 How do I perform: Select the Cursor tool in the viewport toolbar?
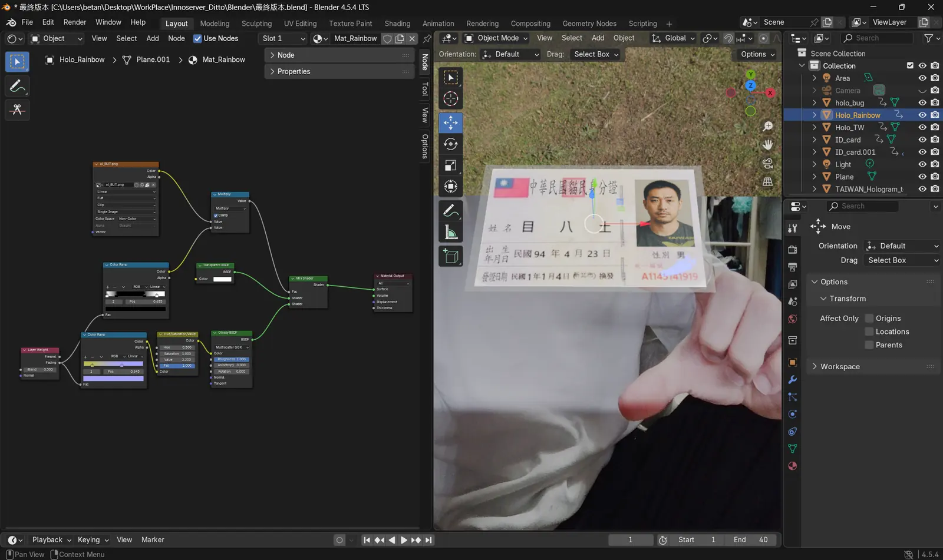[451, 99]
